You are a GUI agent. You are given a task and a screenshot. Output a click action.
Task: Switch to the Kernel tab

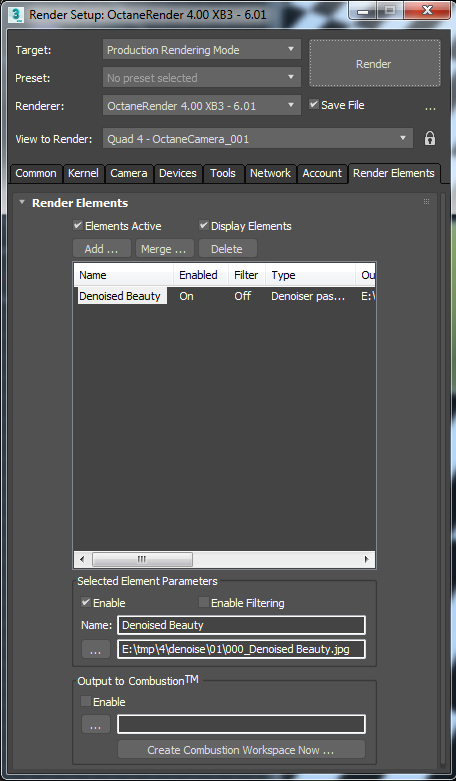point(83,173)
